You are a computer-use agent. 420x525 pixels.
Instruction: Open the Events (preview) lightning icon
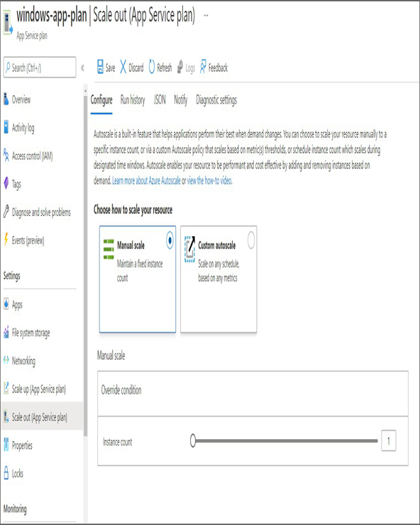tap(6, 239)
